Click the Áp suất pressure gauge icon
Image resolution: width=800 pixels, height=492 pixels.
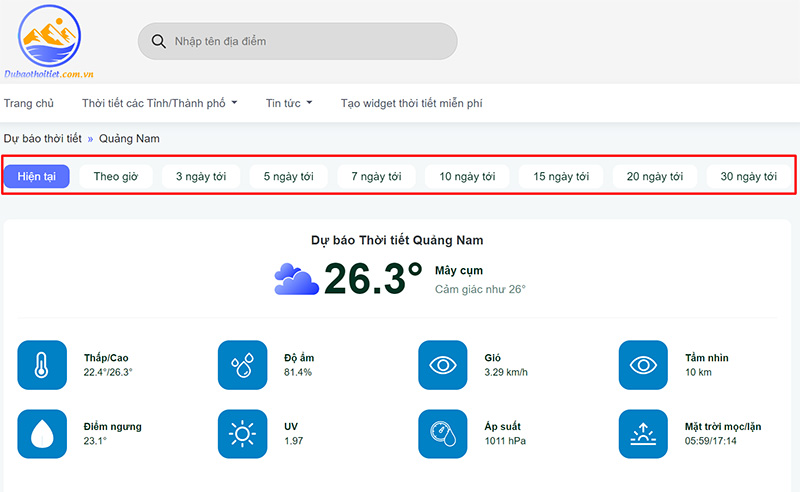[x=443, y=433]
